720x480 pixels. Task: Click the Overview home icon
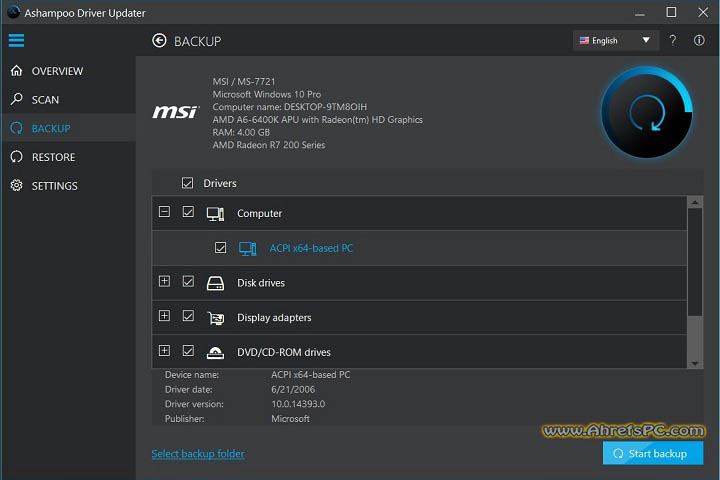pos(17,71)
